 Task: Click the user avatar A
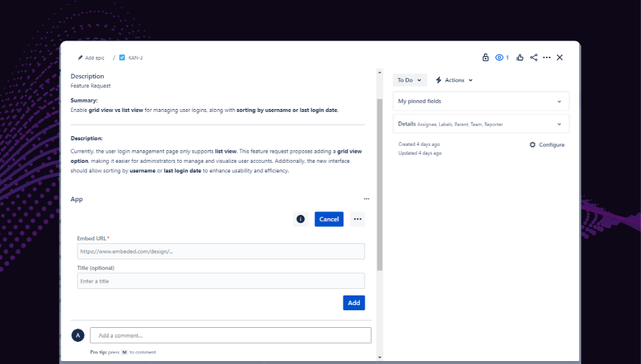click(77, 335)
